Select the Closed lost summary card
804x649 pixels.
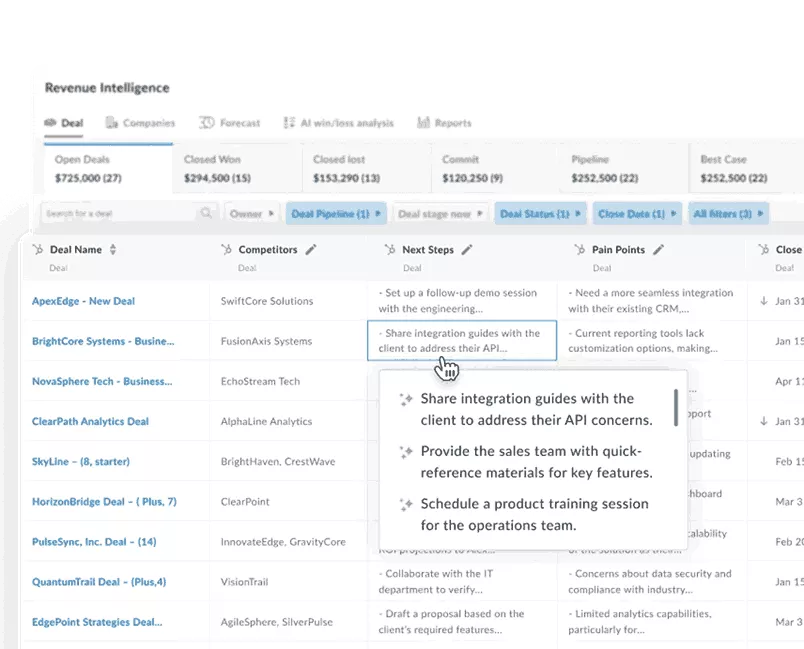(x=367, y=169)
